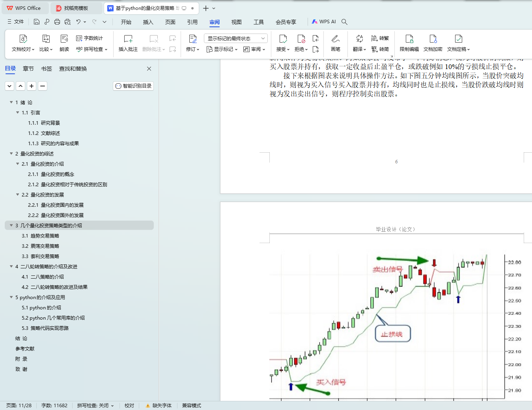Open WPS AI assistant
Viewport: 532px width, 410px height.
(324, 22)
